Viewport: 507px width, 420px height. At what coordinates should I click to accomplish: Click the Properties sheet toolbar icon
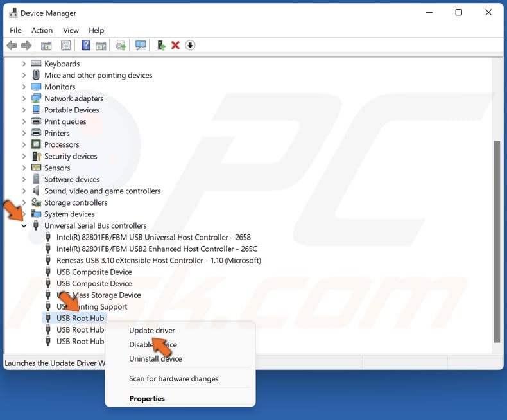(66, 46)
